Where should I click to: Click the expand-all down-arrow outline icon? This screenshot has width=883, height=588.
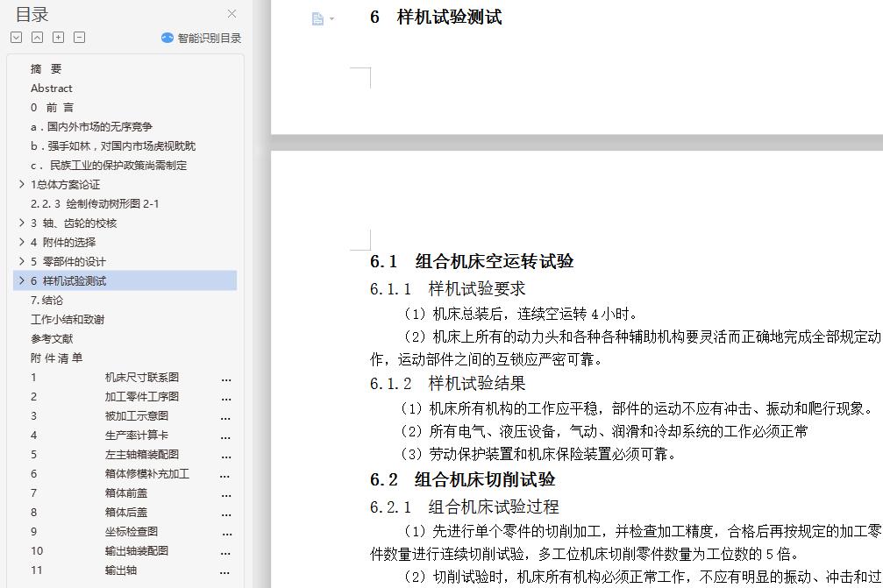click(17, 38)
